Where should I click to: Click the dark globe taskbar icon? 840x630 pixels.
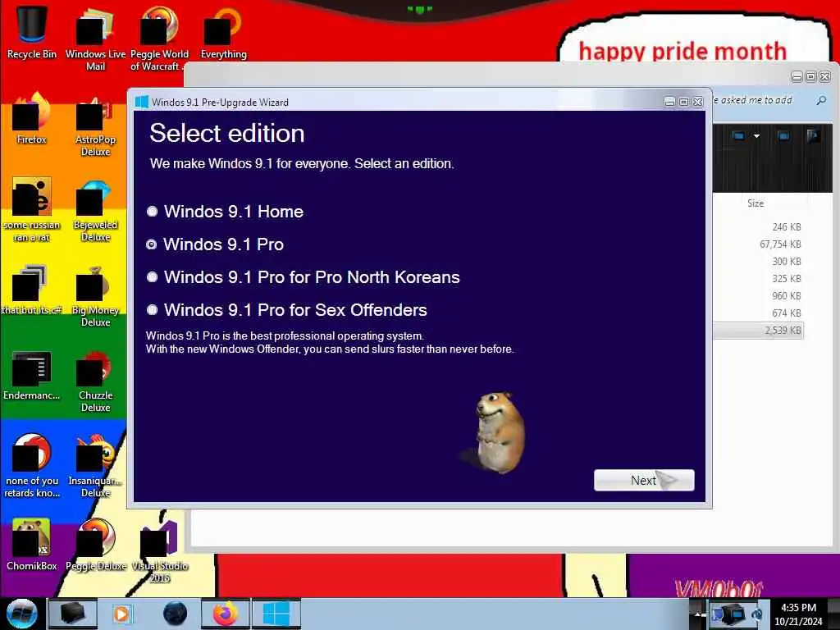[176, 614]
